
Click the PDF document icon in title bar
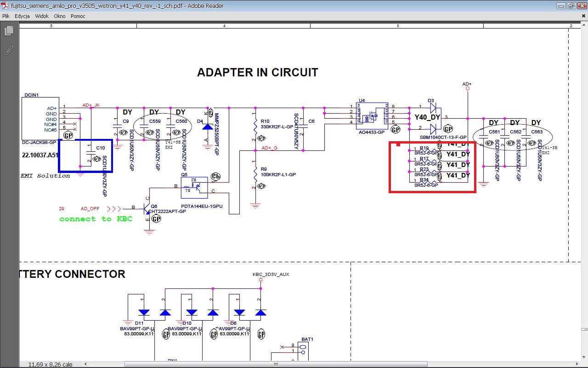click(6, 6)
